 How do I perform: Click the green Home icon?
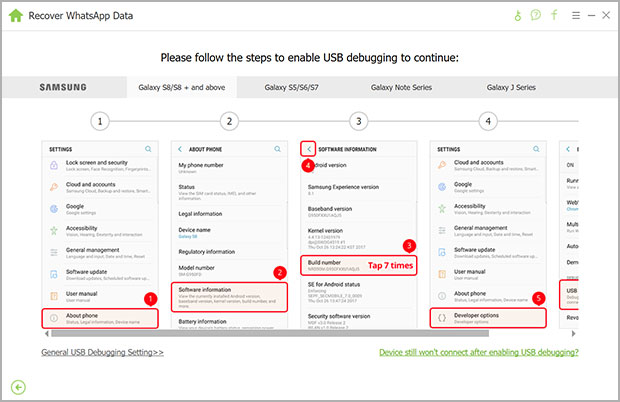coord(16,16)
